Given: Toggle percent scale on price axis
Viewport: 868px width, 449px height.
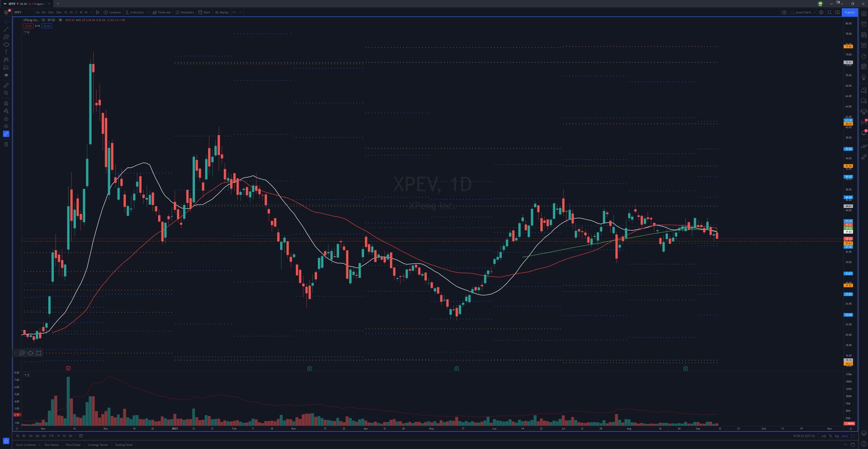Looking at the screenshot, I should point(830,436).
